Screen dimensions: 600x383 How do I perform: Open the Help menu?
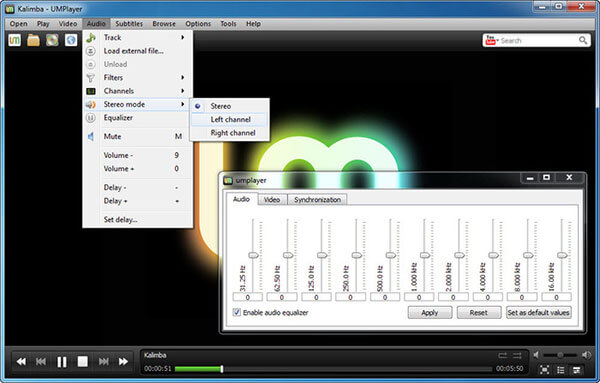point(253,24)
